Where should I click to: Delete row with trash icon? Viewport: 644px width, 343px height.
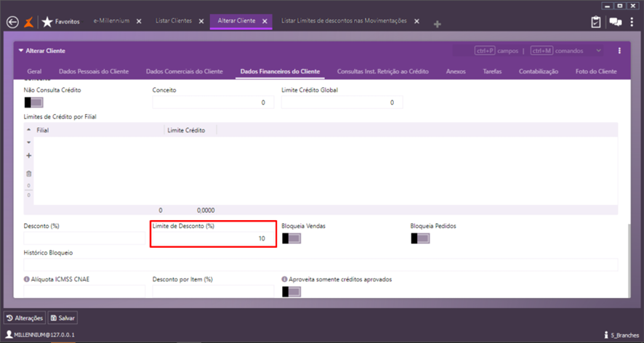pyautogui.click(x=29, y=174)
